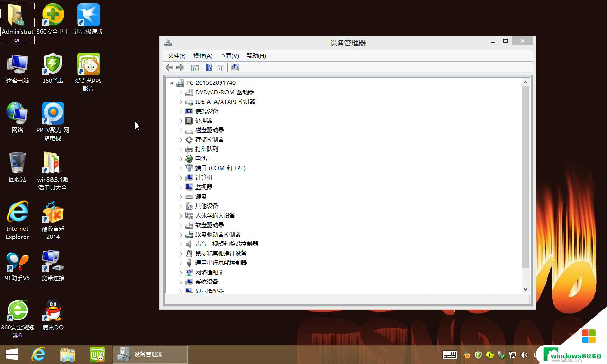Viewport: 607px width, 364px height.
Task: Select the PC-201502091740 computer icon
Action: tap(180, 83)
